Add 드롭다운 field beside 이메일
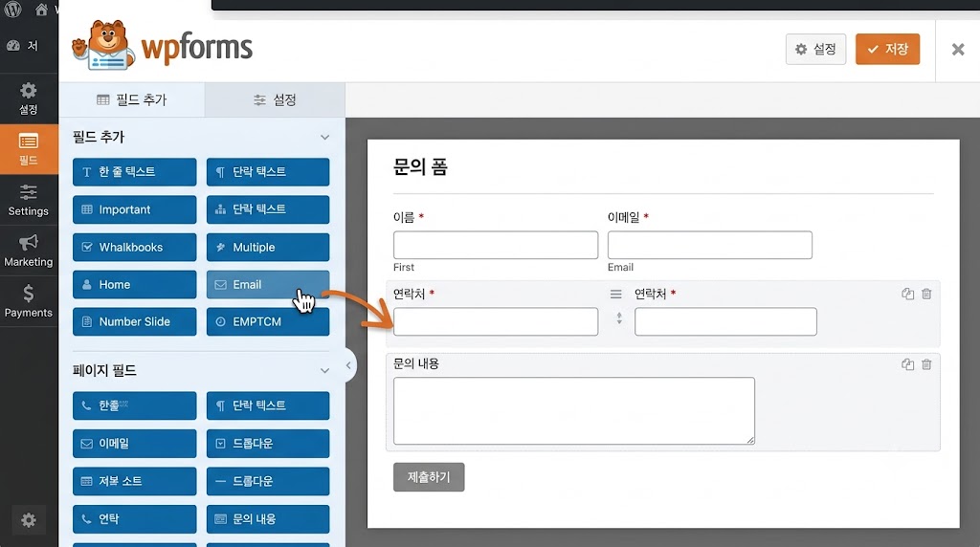Screen dimensions: 980x547 pyautogui.click(x=268, y=444)
